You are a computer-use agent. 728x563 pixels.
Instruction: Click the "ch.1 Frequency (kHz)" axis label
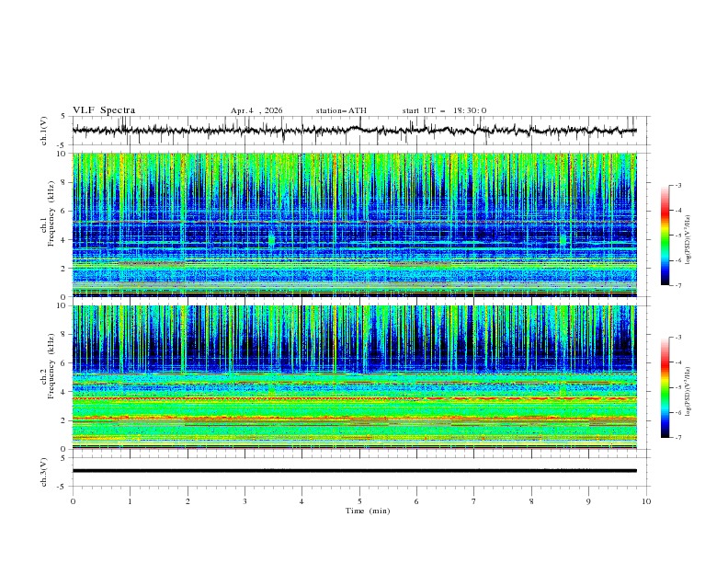(x=47, y=213)
